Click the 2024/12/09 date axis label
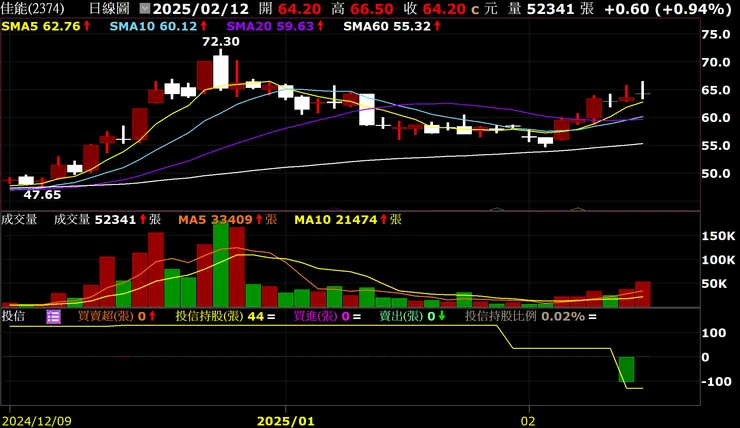Image resolution: width=740 pixels, height=428 pixels. pos(36,421)
